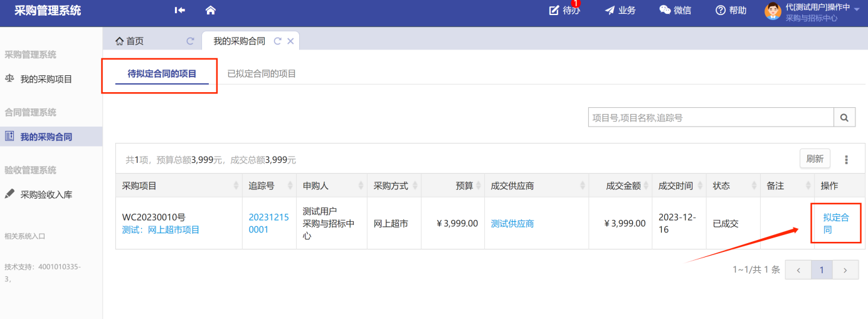Image resolution: width=868 pixels, height=319 pixels.
Task: Open tracking number 202312150001 link
Action: [268, 223]
